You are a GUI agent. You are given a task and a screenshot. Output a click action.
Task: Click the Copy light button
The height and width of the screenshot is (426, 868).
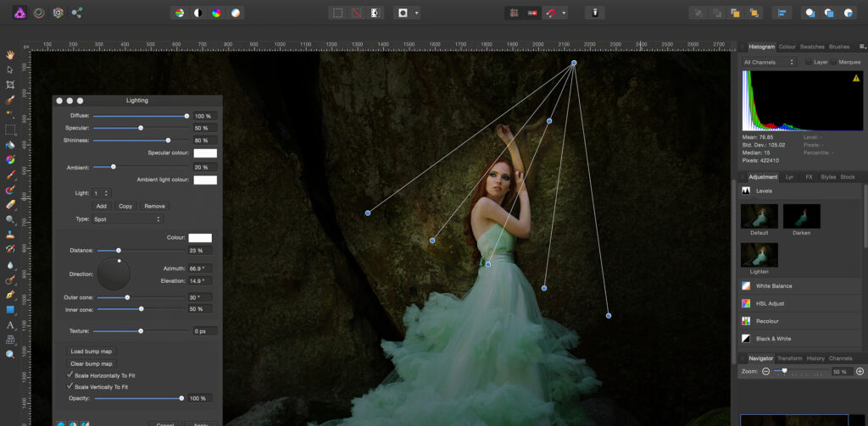point(125,206)
